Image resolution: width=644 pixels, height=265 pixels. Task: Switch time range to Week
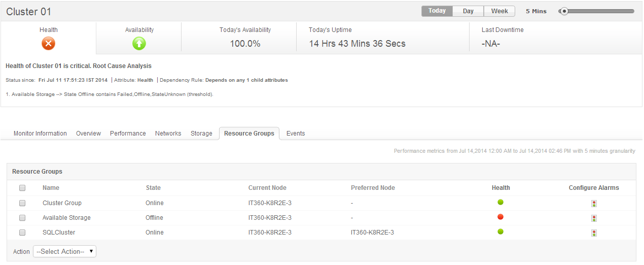[499, 11]
